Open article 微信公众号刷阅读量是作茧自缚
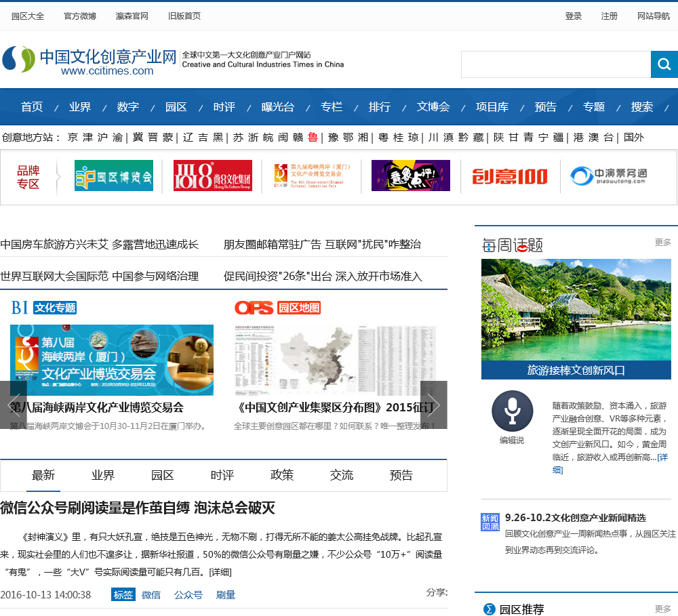Screen dimensions: 678x616 pyautogui.click(x=138, y=508)
